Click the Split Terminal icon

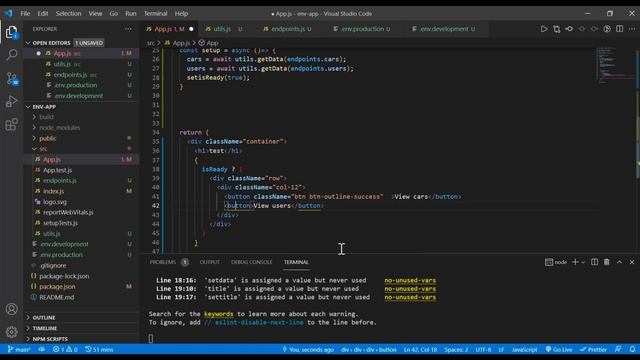tap(594, 262)
